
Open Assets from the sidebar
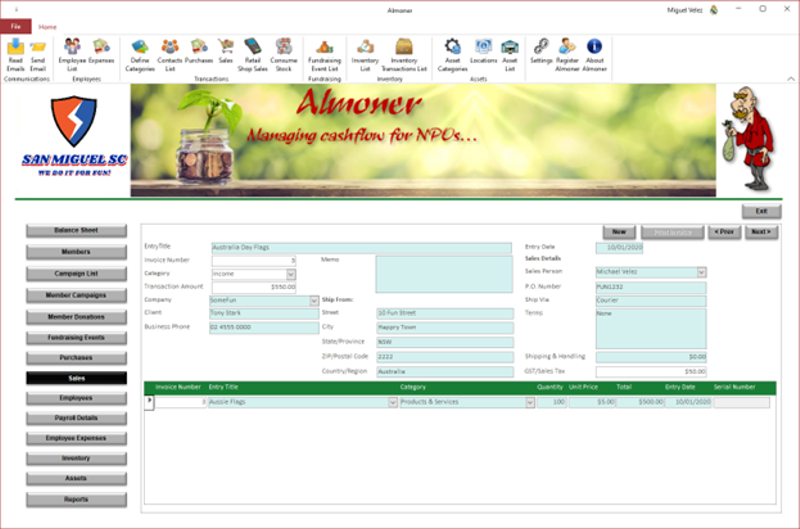click(76, 478)
